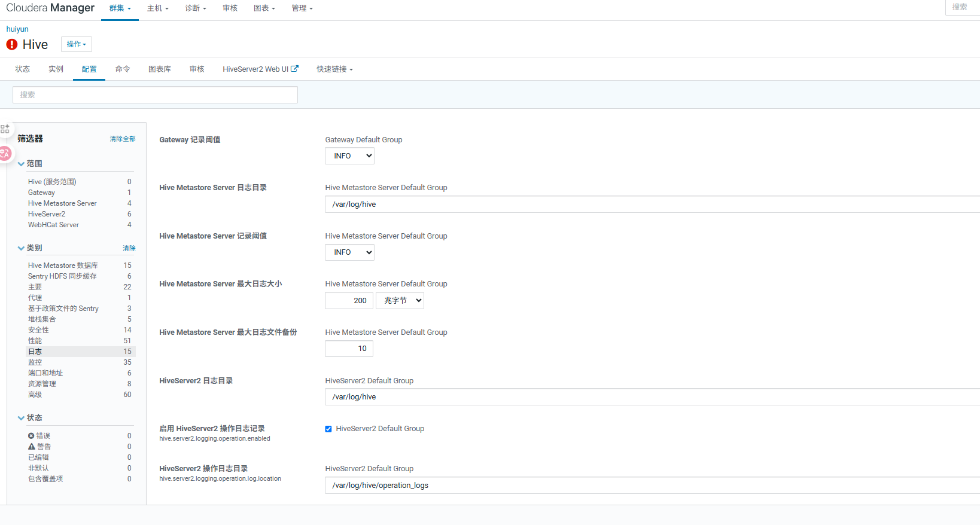This screenshot has width=980, height=525.
Task: Open the HiveServer2 Web UI link
Action: (x=255, y=69)
